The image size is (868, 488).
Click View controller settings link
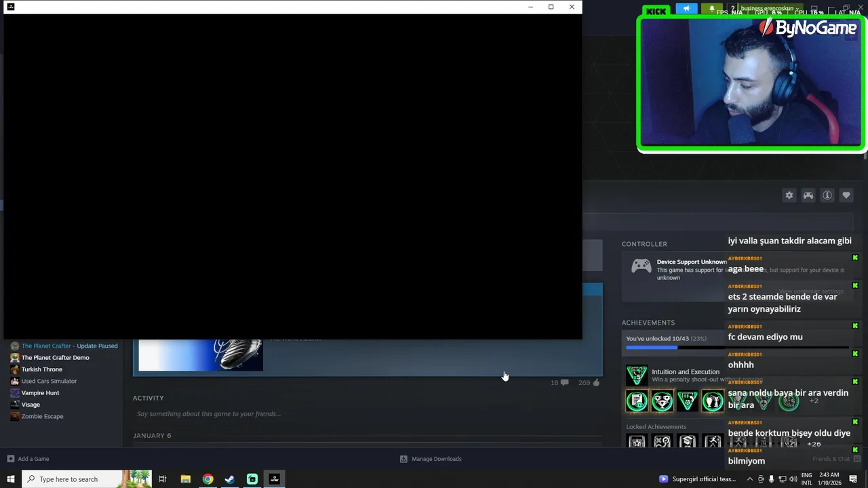pos(811,291)
